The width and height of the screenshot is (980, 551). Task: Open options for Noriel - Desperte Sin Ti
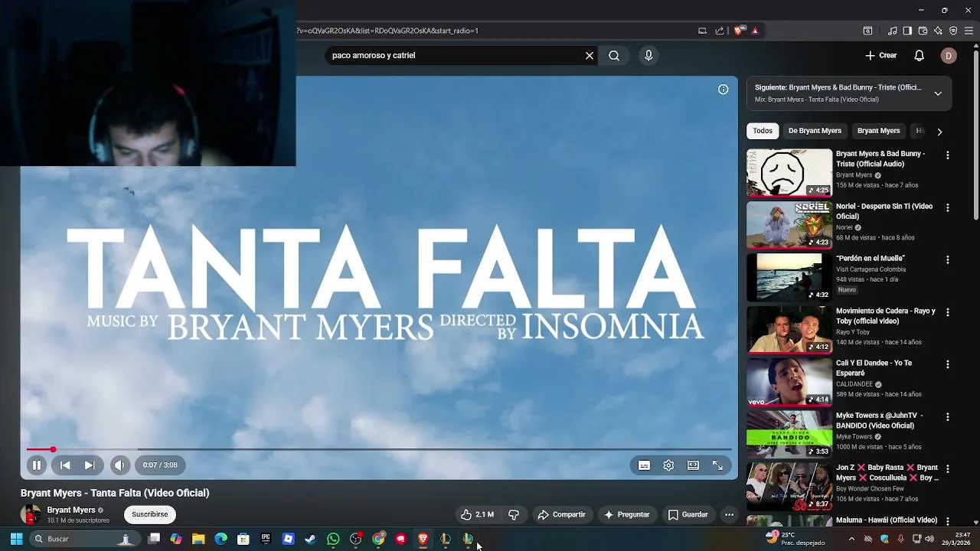pyautogui.click(x=948, y=207)
